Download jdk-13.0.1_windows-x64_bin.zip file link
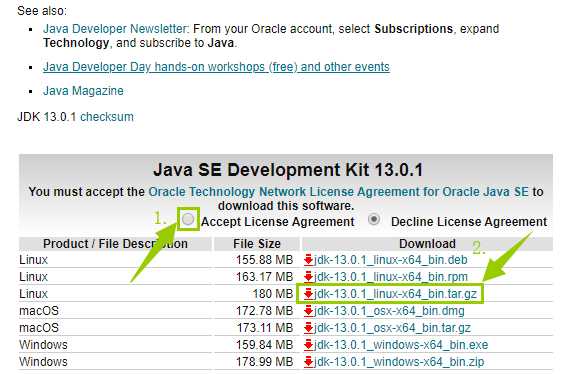 click(399, 361)
